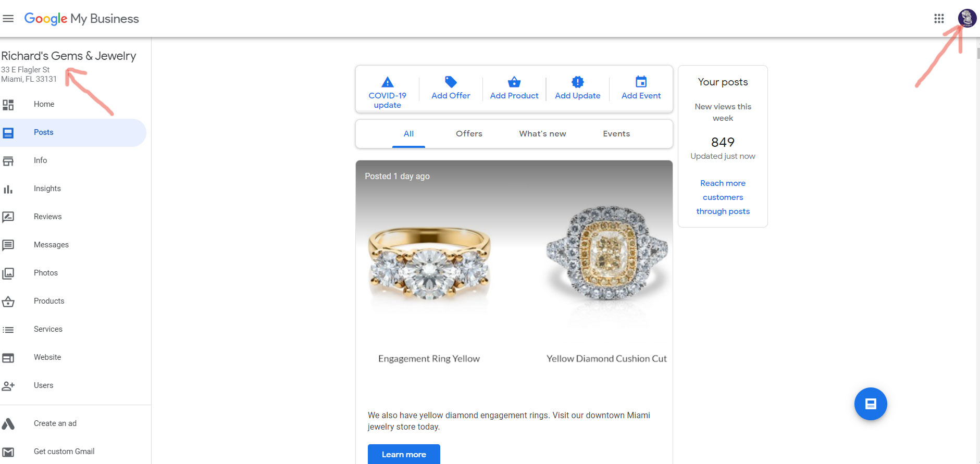The image size is (980, 464).
Task: Switch to the All posts tab
Action: coord(408,134)
